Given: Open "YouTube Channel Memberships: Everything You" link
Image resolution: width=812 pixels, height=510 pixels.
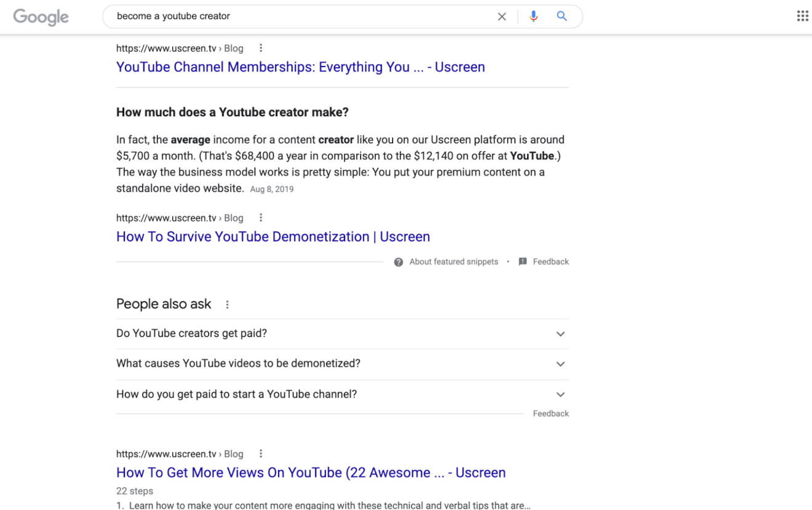Looking at the screenshot, I should [x=300, y=67].
